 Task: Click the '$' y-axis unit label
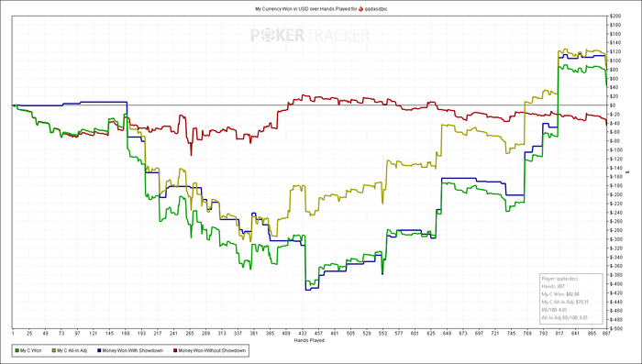(x=627, y=172)
